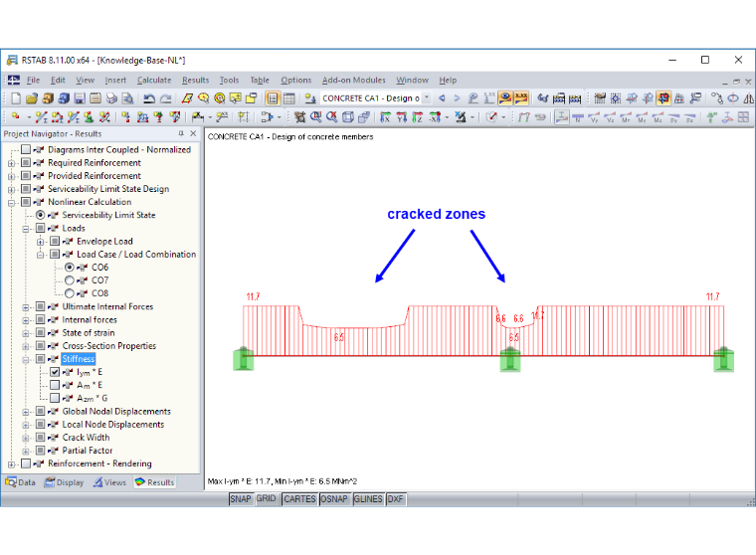Toggle show results eye icon
This screenshot has width=756, height=555.
coord(505,98)
